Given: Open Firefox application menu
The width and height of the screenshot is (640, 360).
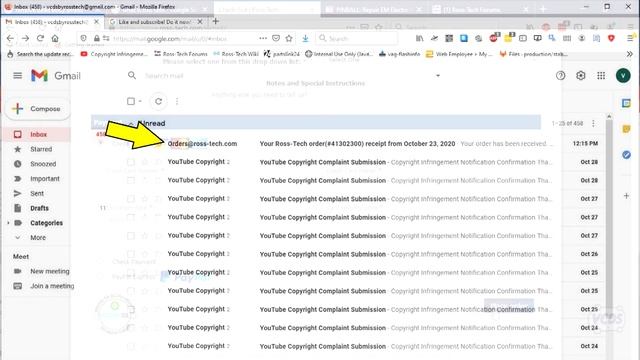Looking at the screenshot, I should coord(630,38).
